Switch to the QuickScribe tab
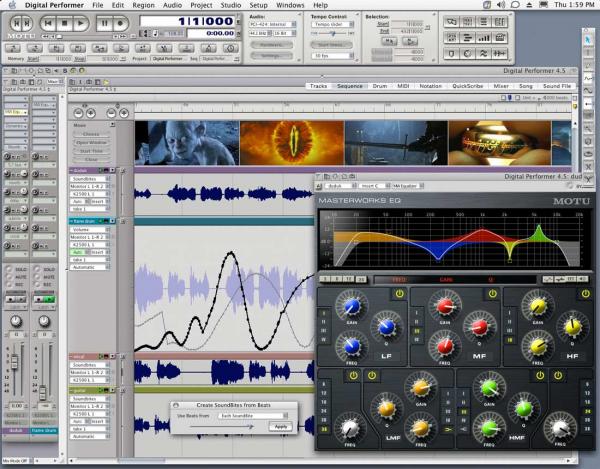This screenshot has height=469, width=600. point(467,86)
